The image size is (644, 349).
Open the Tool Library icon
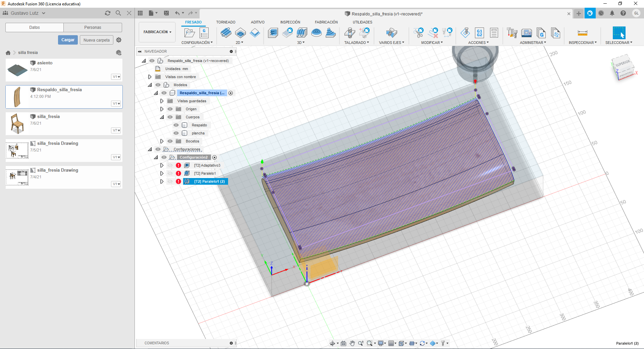coord(512,33)
